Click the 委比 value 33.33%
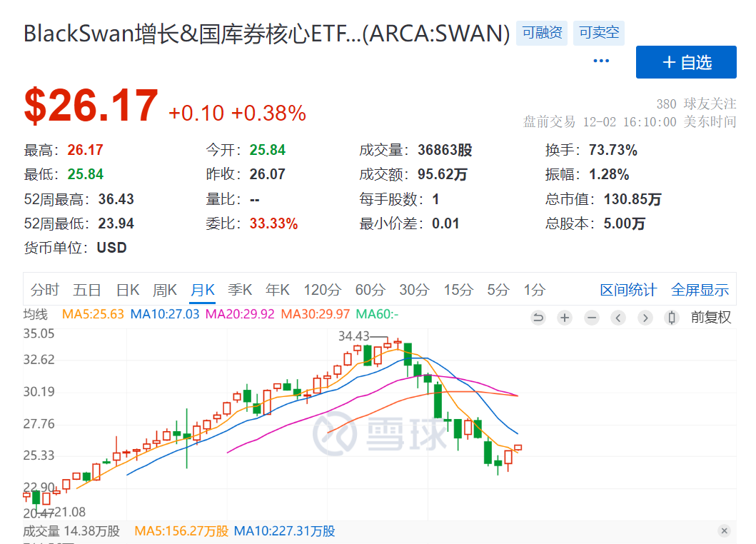 click(x=273, y=223)
